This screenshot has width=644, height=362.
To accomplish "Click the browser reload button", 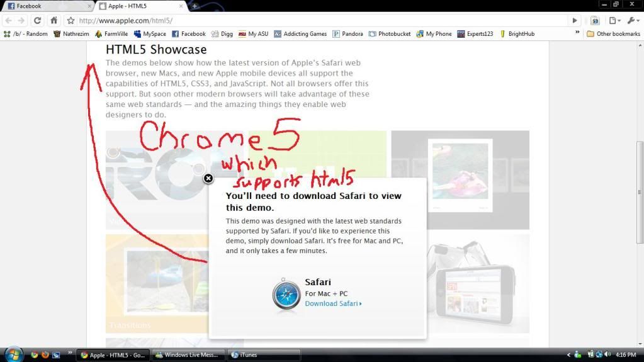I will click(37, 20).
